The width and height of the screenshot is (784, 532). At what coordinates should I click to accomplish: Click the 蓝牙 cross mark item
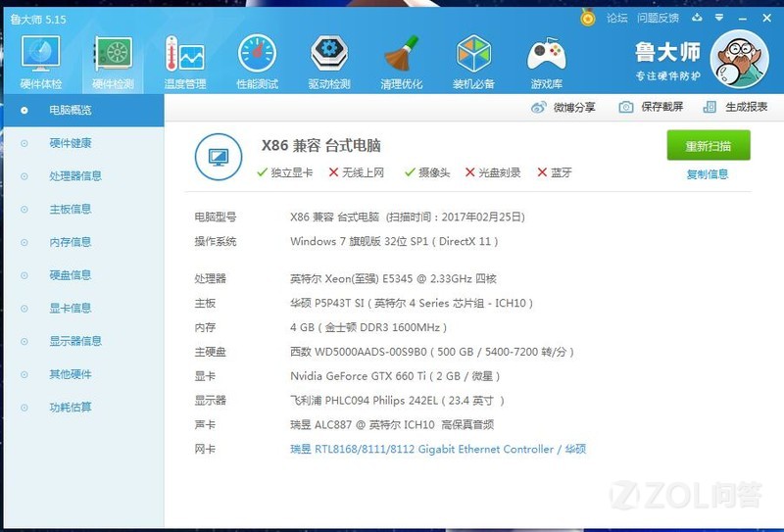[x=555, y=172]
